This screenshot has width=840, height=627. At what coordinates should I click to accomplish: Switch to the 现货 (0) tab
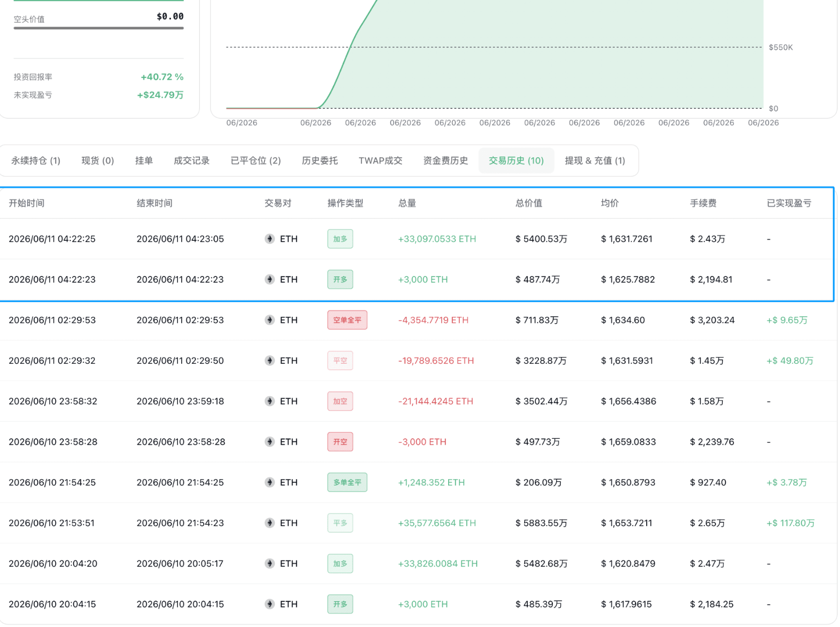pyautogui.click(x=98, y=161)
